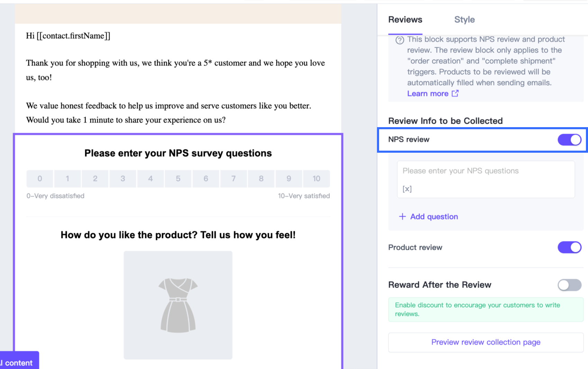Select NPS score 0 in the survey
Viewport: 588px width, 369px height.
(x=40, y=179)
